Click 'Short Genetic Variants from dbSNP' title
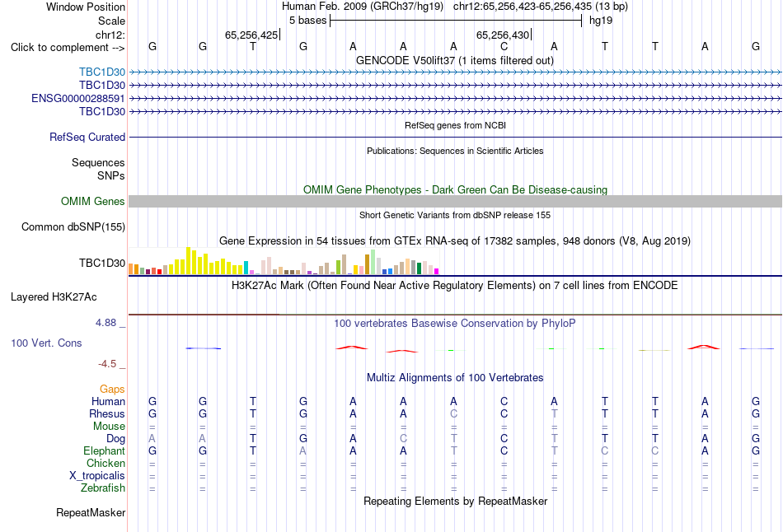This screenshot has width=783, height=532. [x=455, y=215]
